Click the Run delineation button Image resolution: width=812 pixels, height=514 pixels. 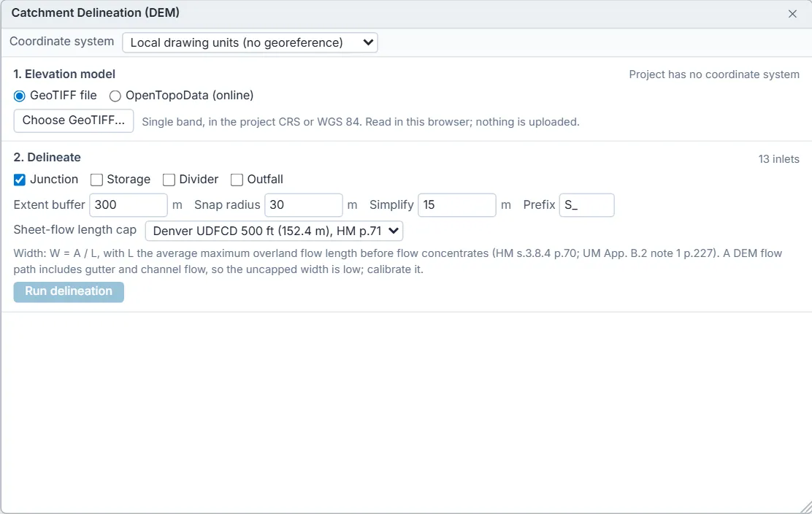69,292
